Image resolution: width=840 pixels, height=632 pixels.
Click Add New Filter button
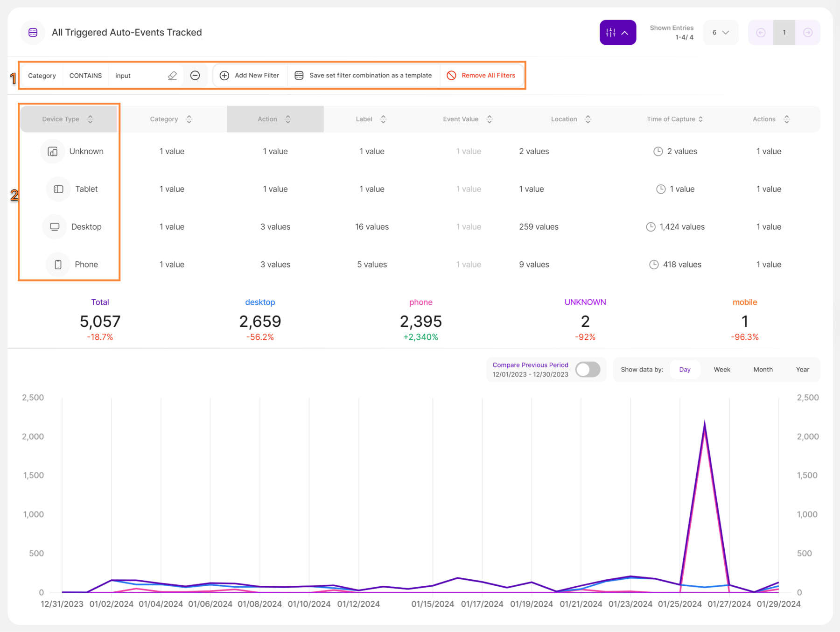click(x=250, y=76)
